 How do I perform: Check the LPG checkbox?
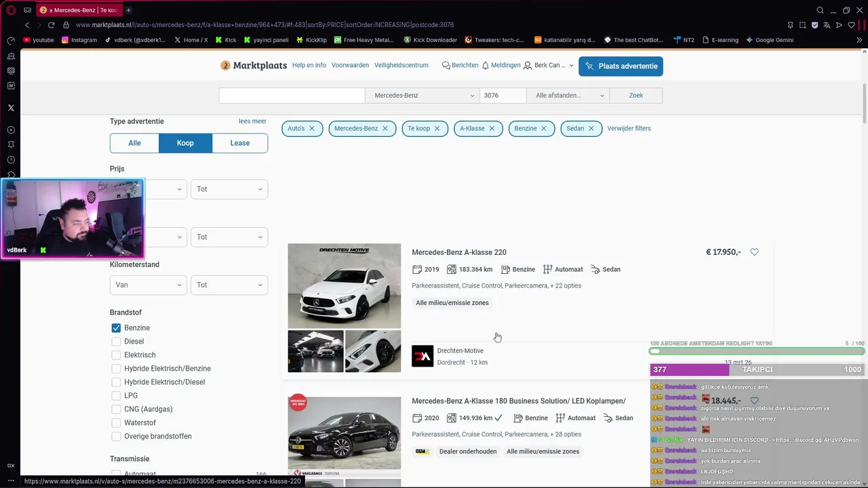(x=116, y=396)
